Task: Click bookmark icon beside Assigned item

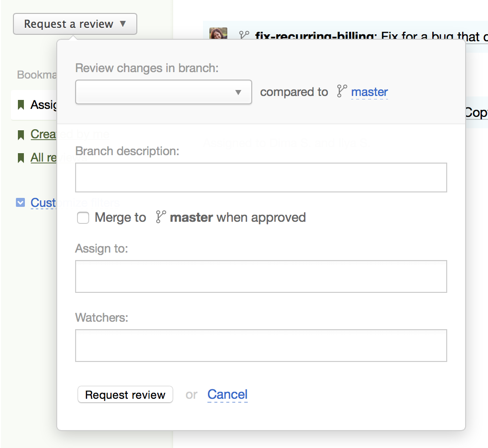Action: 21,105
